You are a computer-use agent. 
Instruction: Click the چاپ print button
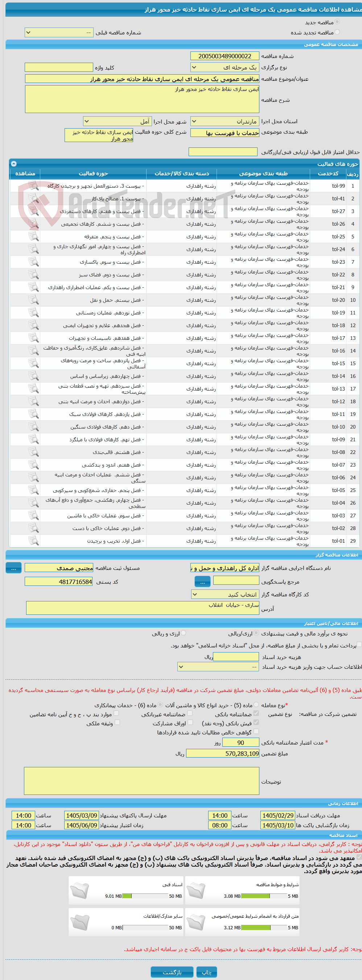206,972
